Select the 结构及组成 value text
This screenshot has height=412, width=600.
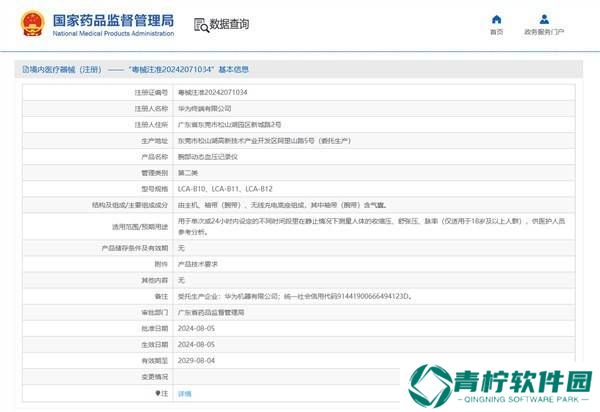tap(282, 205)
